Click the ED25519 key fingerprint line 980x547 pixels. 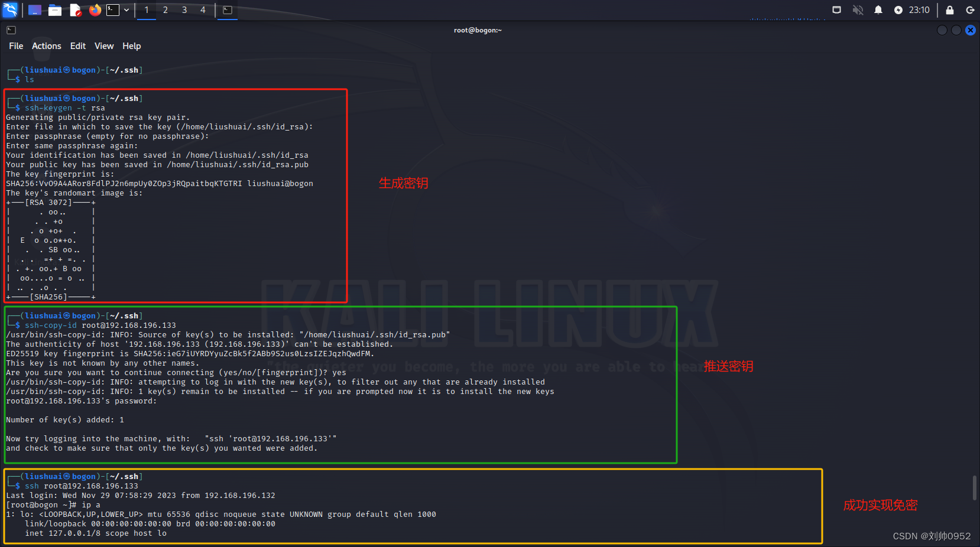coord(190,354)
